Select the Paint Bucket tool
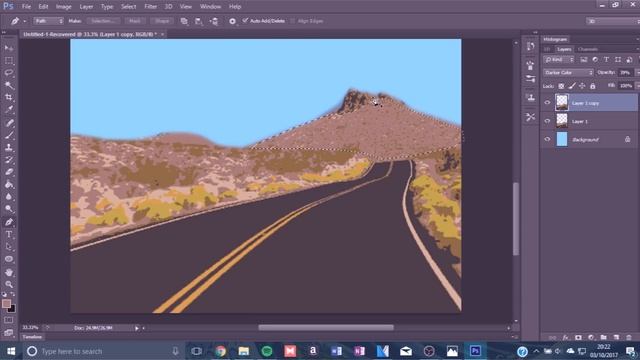This screenshot has width=640, height=360. (x=9, y=184)
